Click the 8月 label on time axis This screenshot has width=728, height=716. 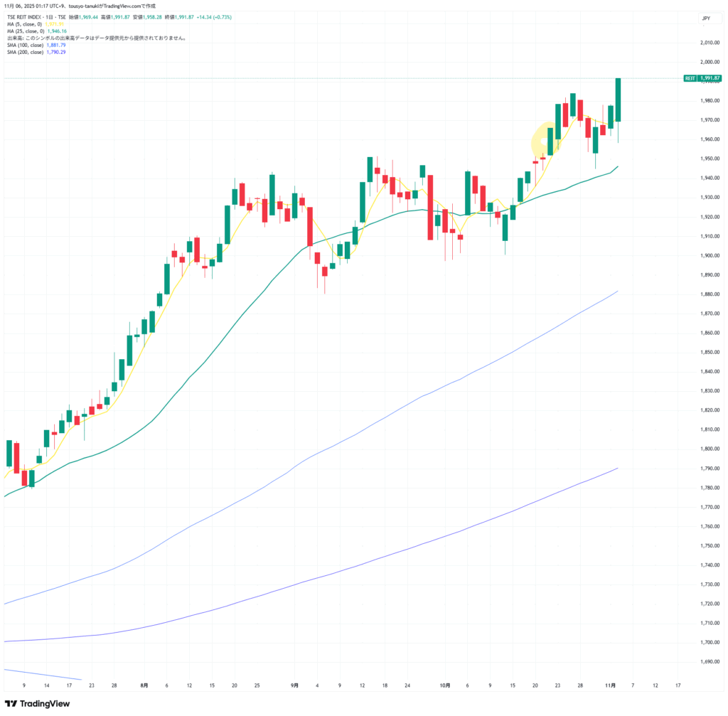(144, 685)
